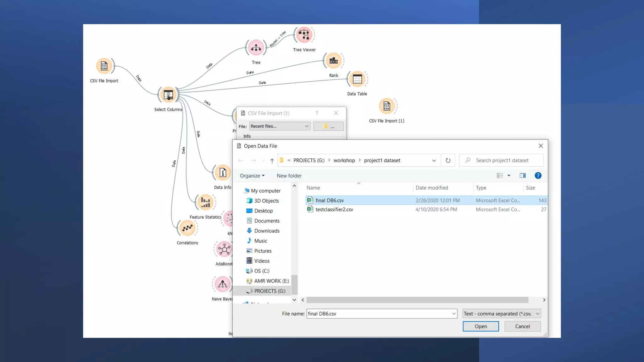Open the Recent files dropdown

pyautogui.click(x=279, y=126)
